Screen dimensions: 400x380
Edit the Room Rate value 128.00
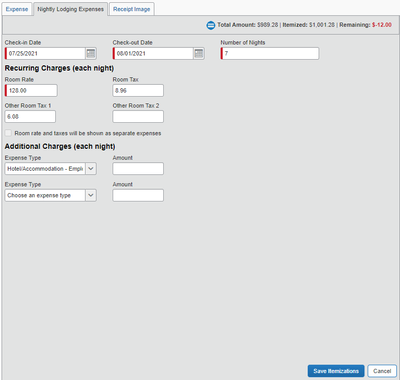coord(31,90)
